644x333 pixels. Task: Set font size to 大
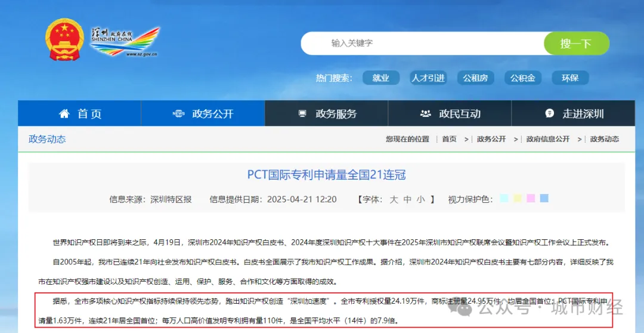[394, 200]
